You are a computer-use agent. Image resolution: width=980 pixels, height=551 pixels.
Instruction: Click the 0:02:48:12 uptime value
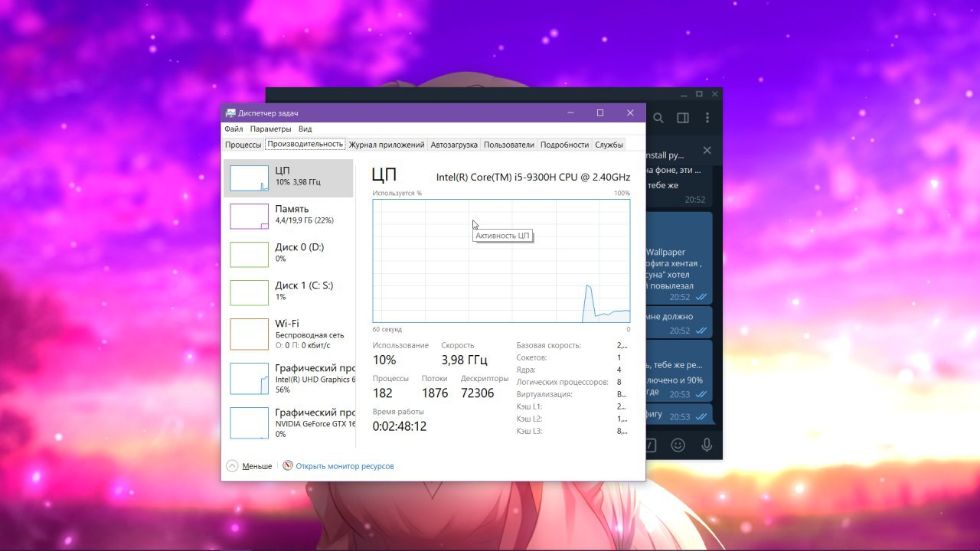(x=400, y=425)
